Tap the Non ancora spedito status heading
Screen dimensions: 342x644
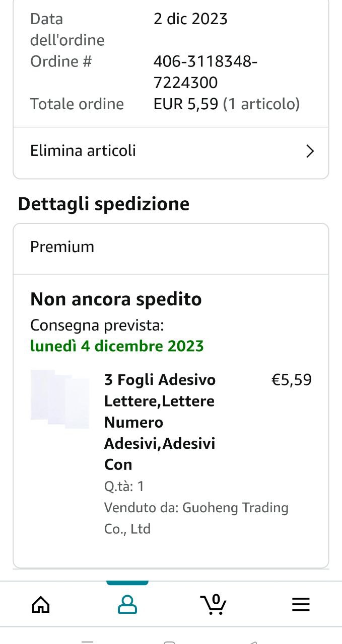coord(116,299)
